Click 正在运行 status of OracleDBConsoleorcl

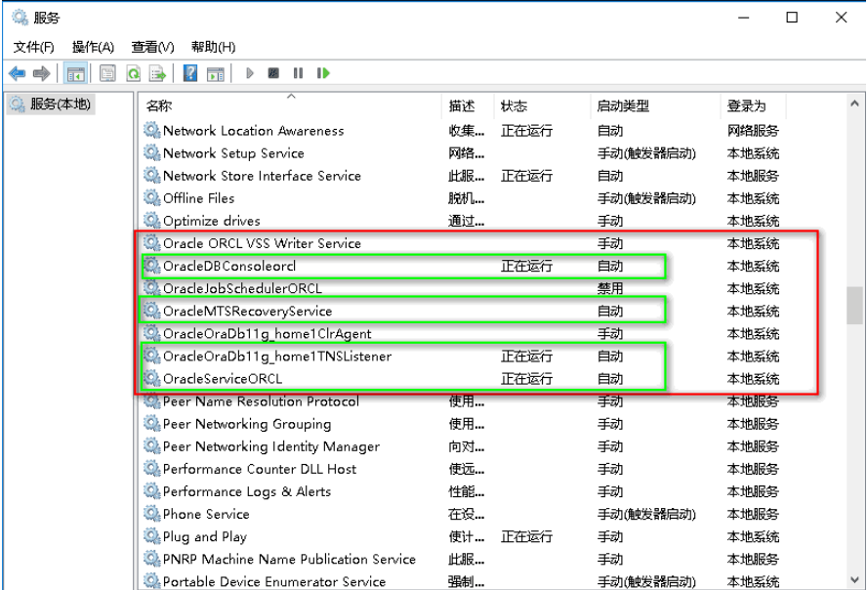(526, 266)
